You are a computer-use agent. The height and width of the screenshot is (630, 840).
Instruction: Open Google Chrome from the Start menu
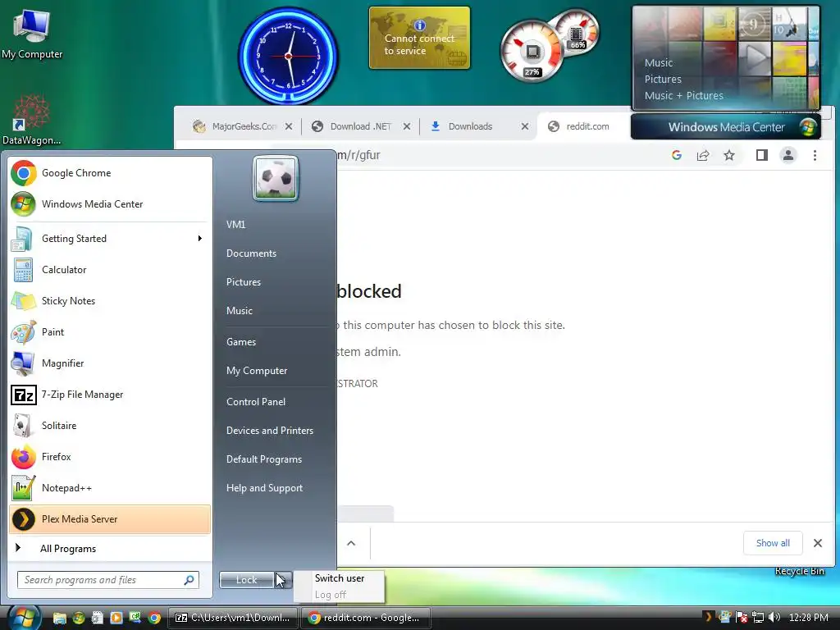[x=110, y=173]
